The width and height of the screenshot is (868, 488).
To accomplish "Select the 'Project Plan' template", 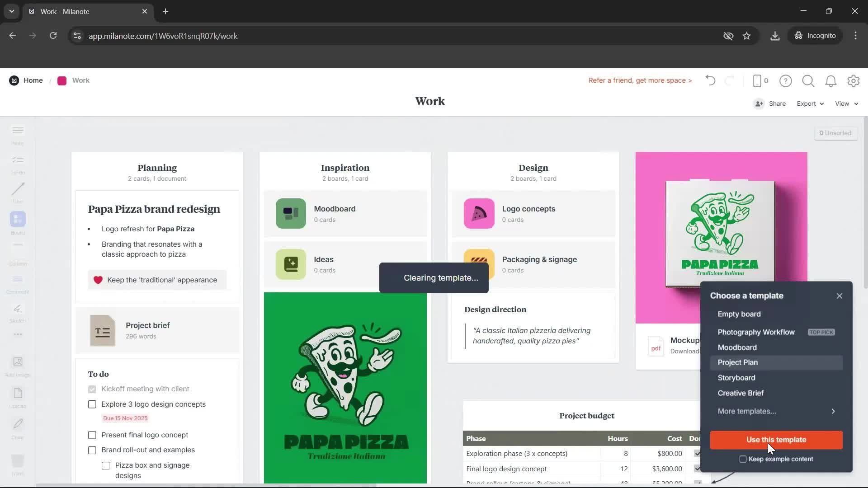I will coord(738,362).
